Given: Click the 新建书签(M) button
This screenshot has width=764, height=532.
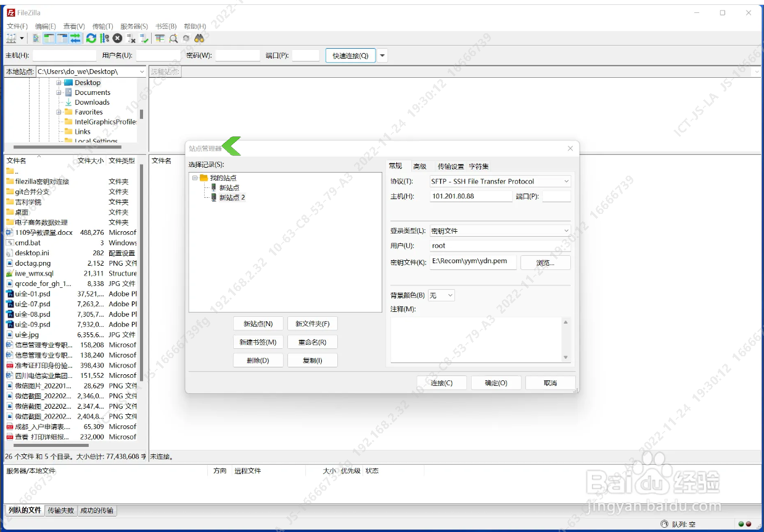Looking at the screenshot, I should click(x=258, y=342).
